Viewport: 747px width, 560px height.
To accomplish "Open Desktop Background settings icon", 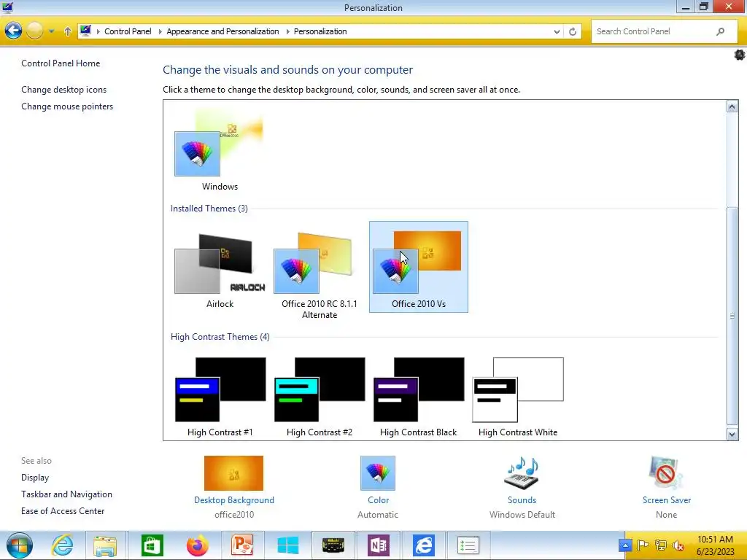I will [x=233, y=473].
